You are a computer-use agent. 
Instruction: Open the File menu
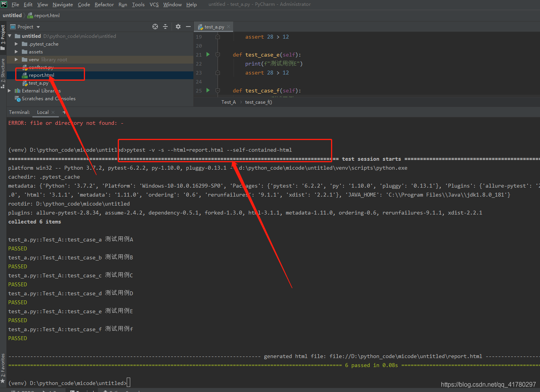[15, 4]
